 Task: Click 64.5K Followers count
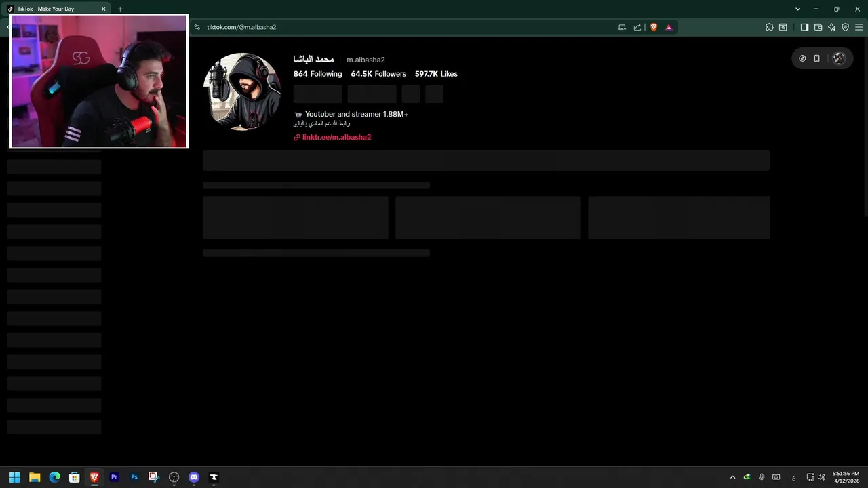[378, 74]
